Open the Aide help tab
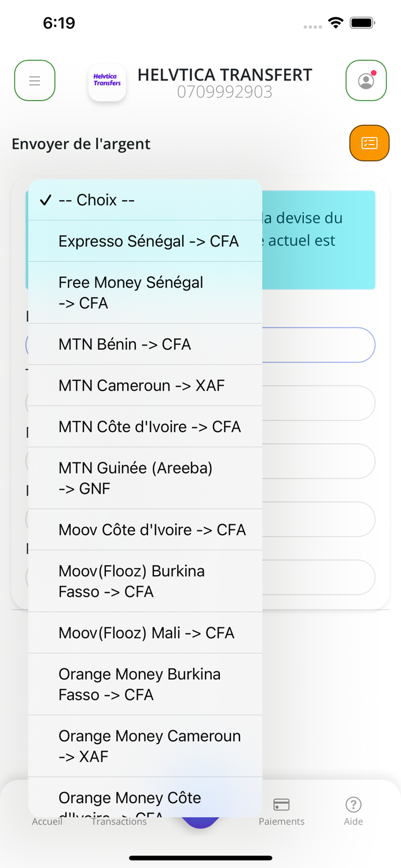 pos(353,811)
